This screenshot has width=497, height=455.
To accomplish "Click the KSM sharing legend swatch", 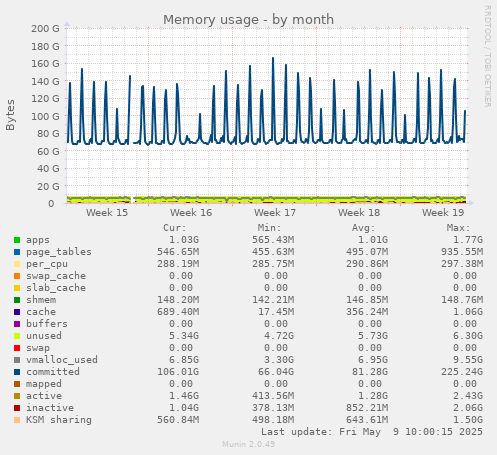I will click(x=17, y=420).
